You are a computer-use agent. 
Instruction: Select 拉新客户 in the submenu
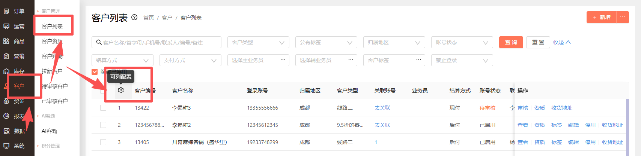pyautogui.click(x=52, y=71)
